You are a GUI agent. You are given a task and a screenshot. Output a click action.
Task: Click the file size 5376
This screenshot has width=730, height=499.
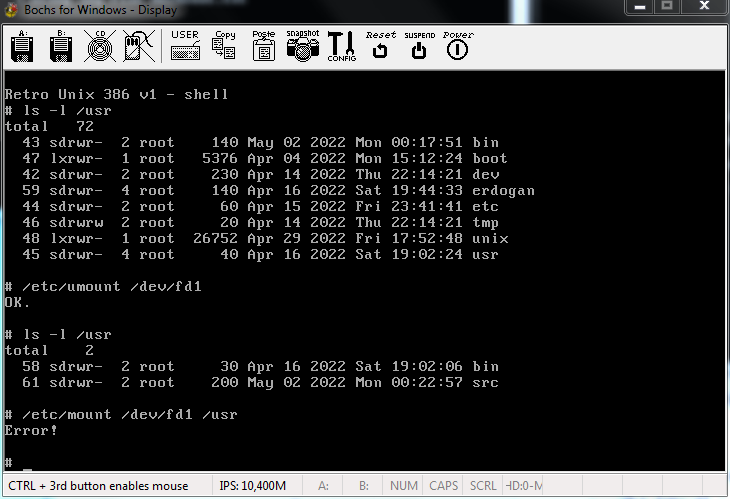[220, 158]
